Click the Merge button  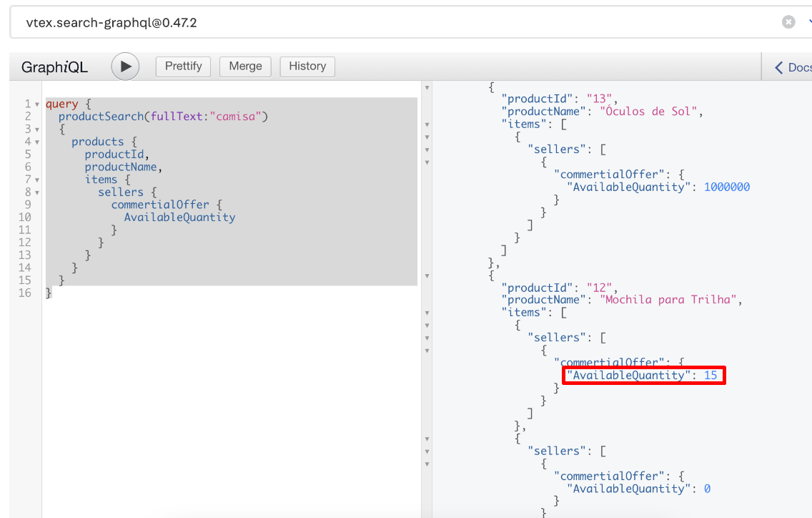click(x=245, y=67)
